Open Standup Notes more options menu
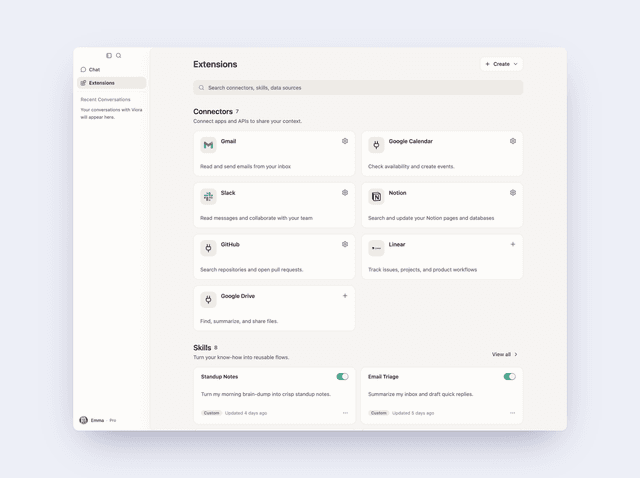 click(345, 413)
